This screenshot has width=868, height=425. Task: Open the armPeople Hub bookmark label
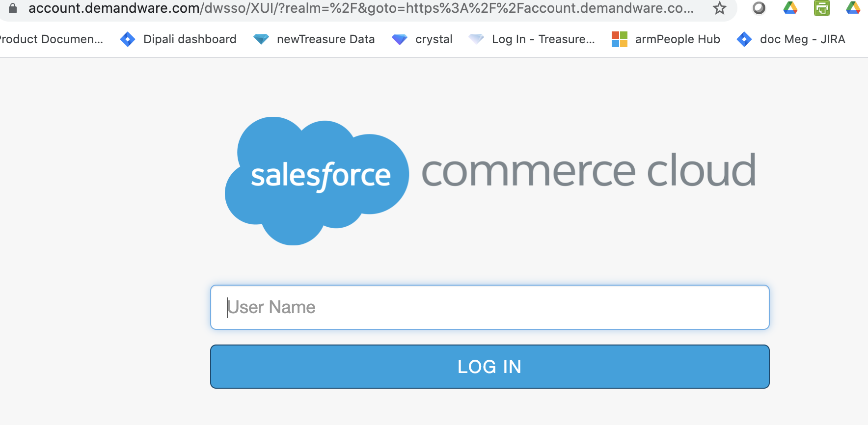[678, 39]
